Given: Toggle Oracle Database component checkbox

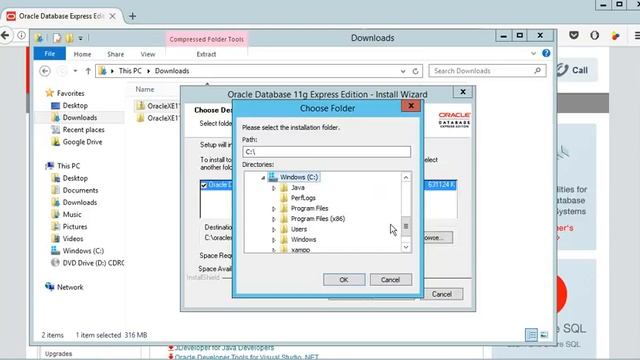Looking at the screenshot, I should (x=204, y=185).
